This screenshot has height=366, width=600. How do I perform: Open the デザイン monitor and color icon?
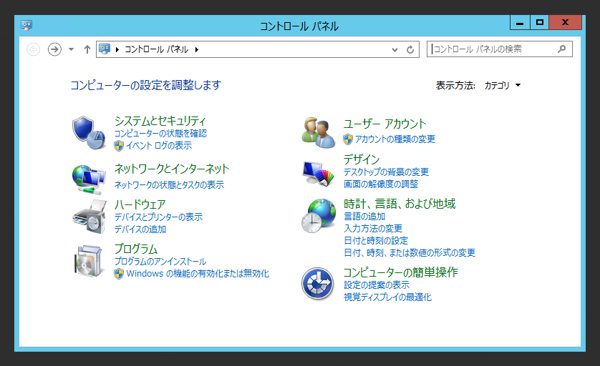[318, 173]
